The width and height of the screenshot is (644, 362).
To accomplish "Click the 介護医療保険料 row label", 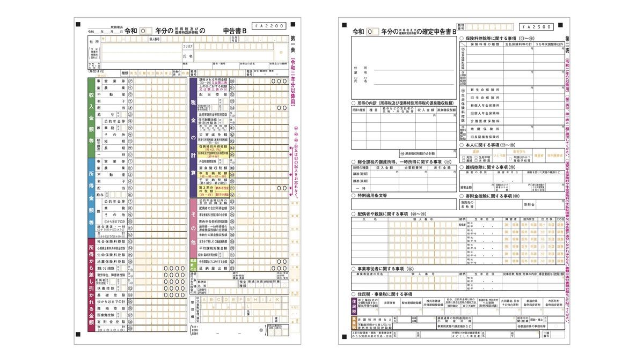I will pos(485,121).
